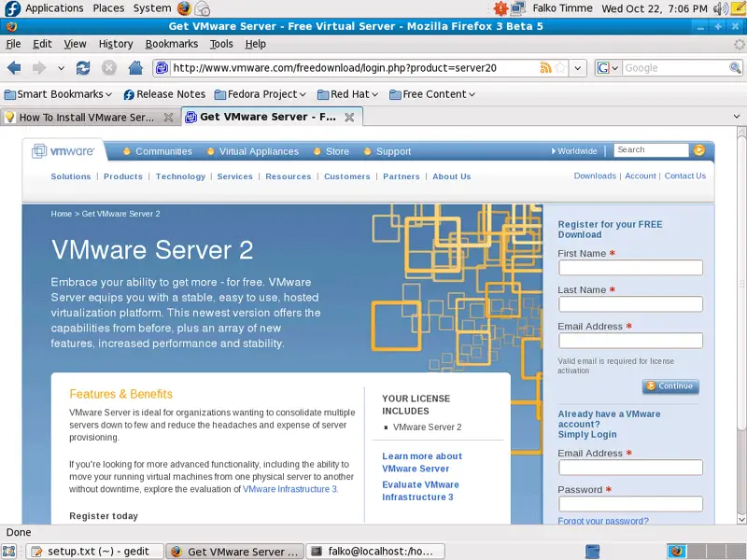Click the trash icon in bottom panel

coord(592,552)
